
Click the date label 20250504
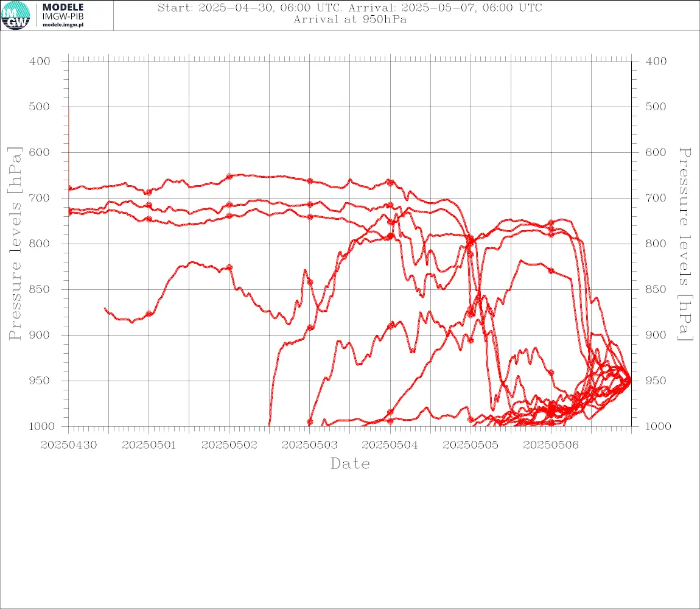tap(390, 445)
